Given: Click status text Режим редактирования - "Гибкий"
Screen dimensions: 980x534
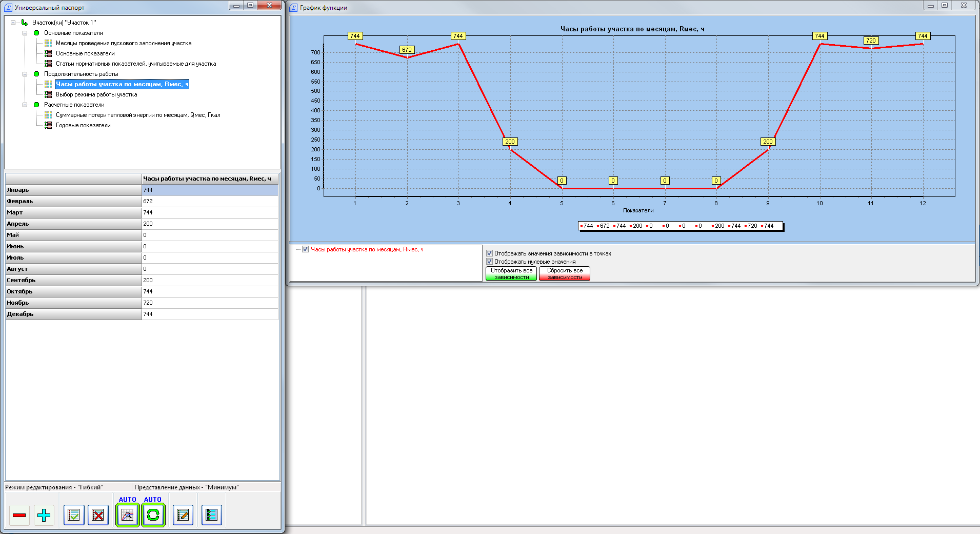Looking at the screenshot, I should click(54, 487).
